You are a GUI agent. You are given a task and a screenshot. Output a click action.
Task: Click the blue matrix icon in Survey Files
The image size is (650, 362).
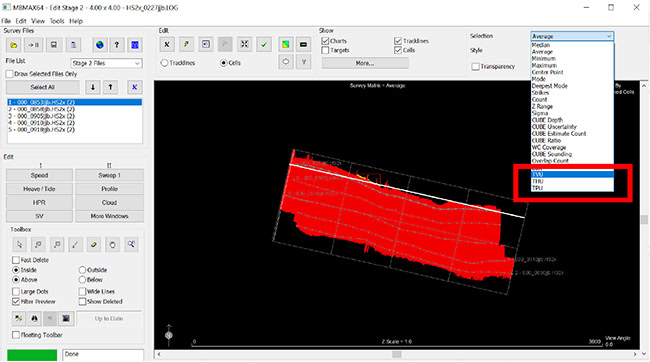[x=135, y=45]
